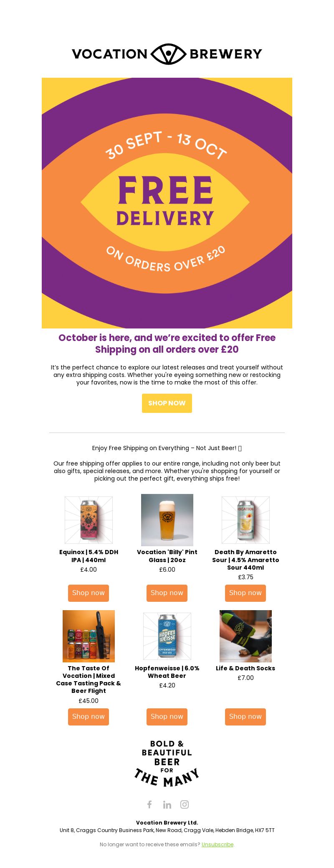Open the Equinox can product image
The width and height of the screenshot is (334, 868).
pos(89,520)
